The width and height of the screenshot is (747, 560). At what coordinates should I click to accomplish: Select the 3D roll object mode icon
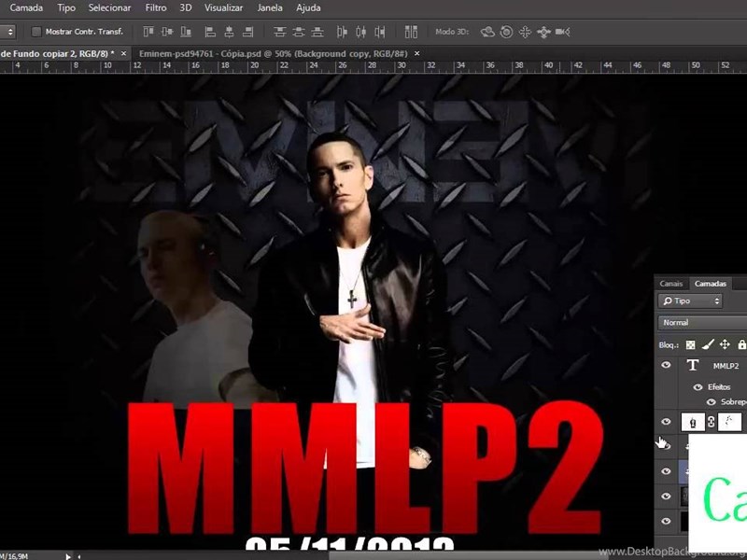(x=506, y=32)
